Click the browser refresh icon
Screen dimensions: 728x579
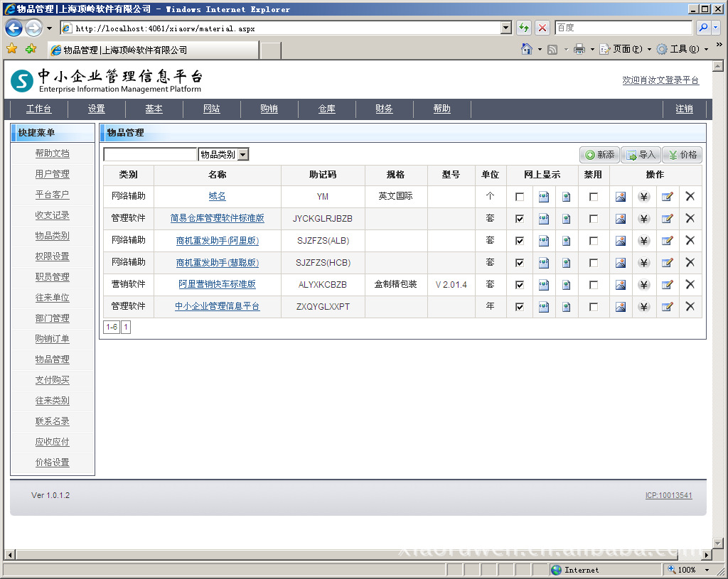pyautogui.click(x=524, y=28)
